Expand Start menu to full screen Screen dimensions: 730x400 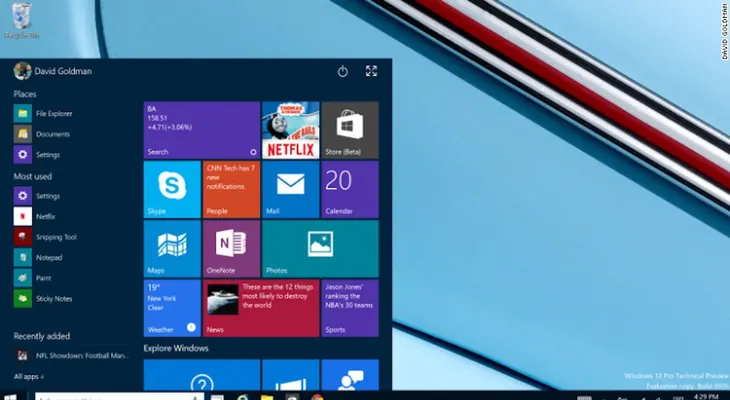(371, 71)
